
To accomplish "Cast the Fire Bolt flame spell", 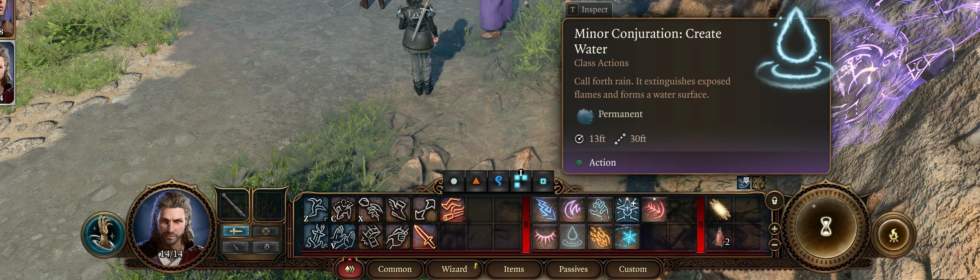I will [599, 236].
